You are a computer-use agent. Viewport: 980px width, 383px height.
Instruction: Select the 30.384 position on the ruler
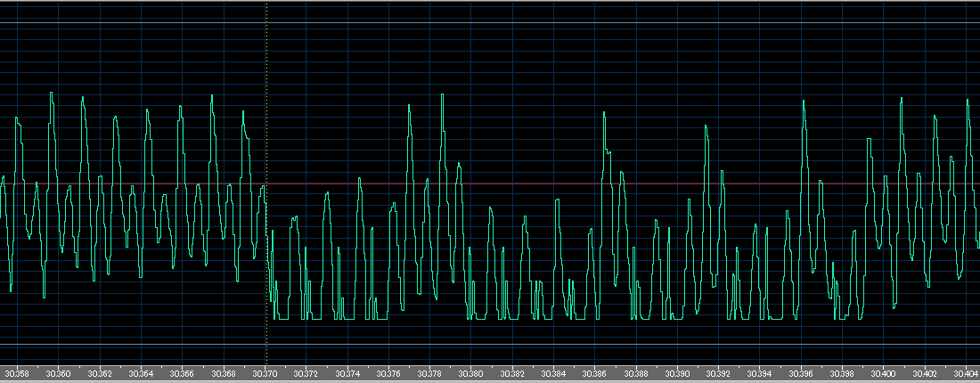click(x=553, y=373)
